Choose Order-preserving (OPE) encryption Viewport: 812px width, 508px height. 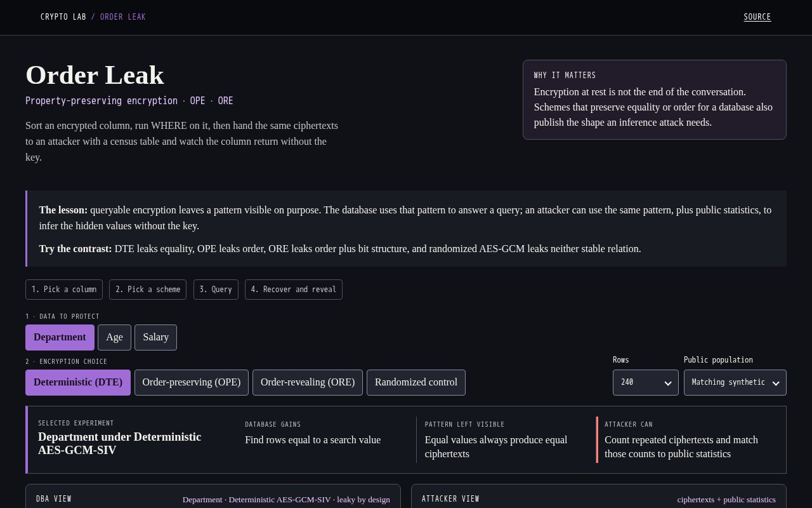pos(192,382)
